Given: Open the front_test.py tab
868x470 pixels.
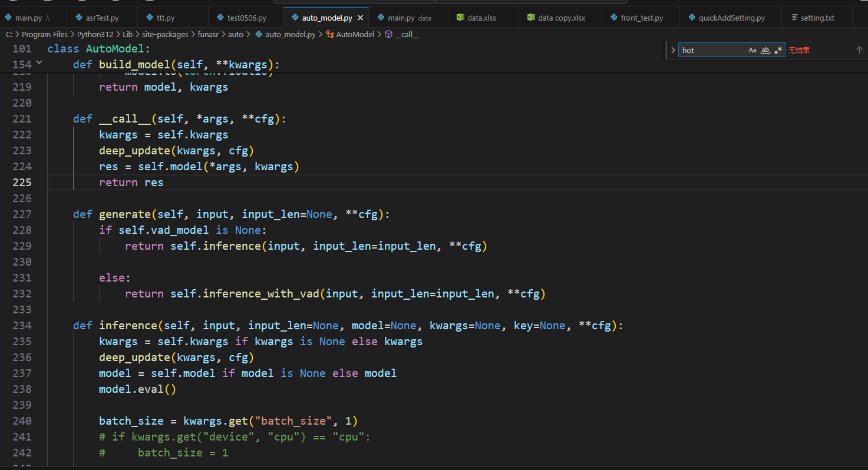Looking at the screenshot, I should pyautogui.click(x=642, y=18).
